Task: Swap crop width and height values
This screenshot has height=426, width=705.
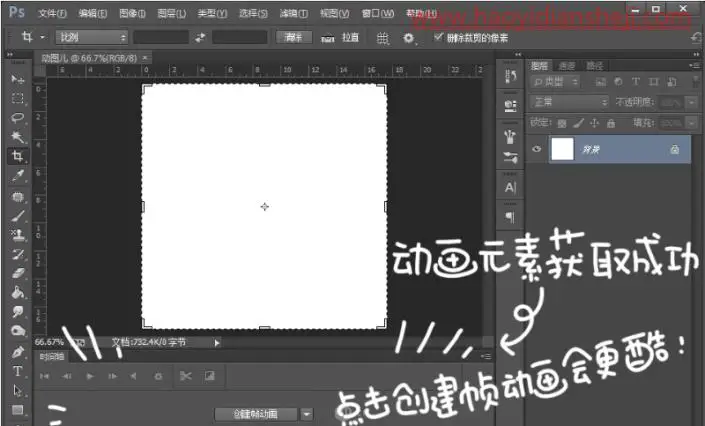Action: [x=200, y=38]
